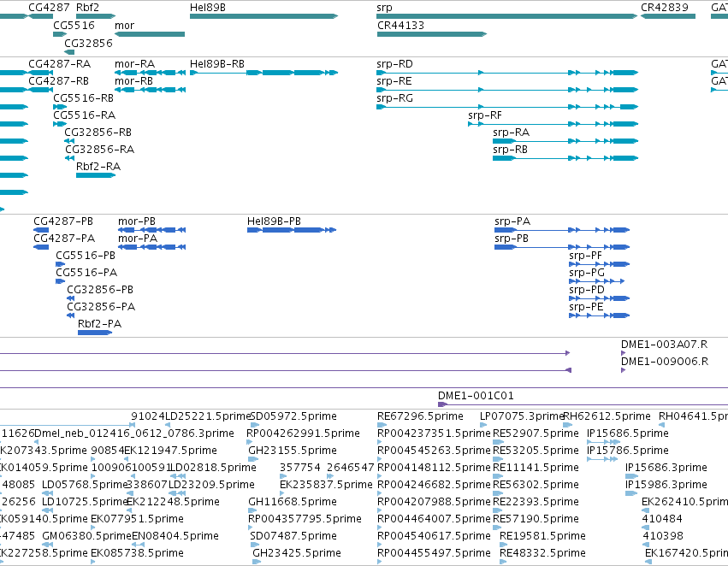The width and height of the screenshot is (728, 566).
Task: Click the DME1-003A07.R clone label
Action: click(665, 345)
